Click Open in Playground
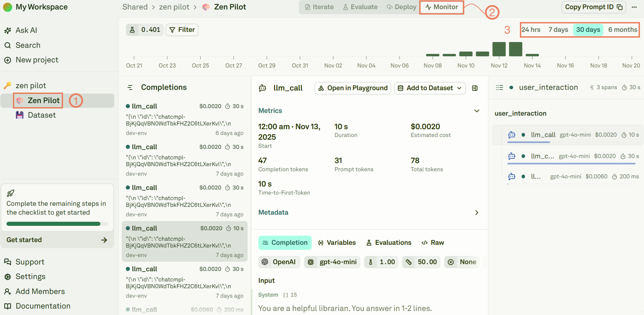 (353, 88)
